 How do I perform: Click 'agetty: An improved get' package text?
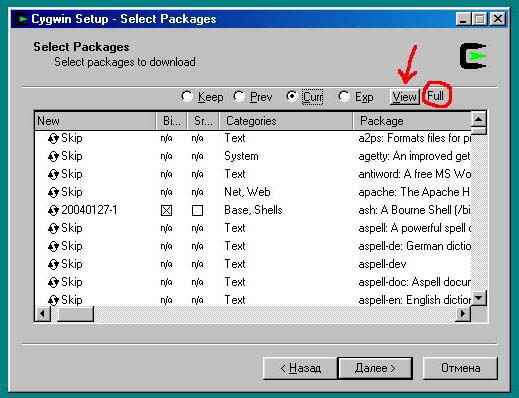[414, 156]
